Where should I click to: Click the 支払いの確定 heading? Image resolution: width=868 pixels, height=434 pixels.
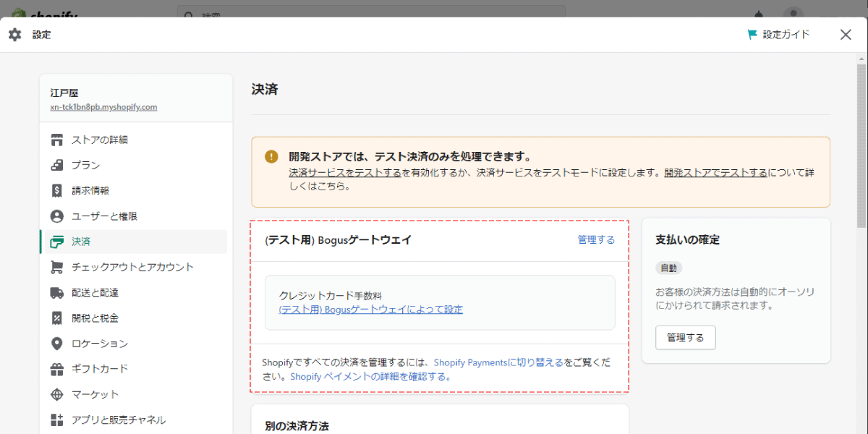click(687, 239)
